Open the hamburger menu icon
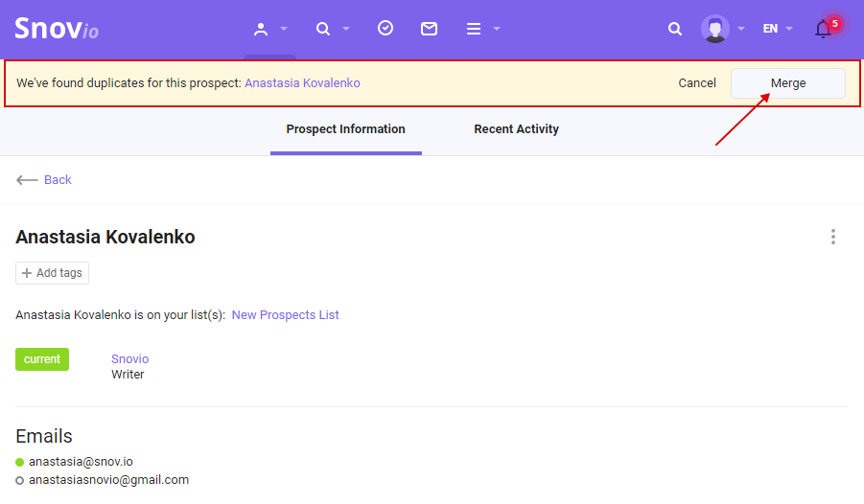The width and height of the screenshot is (864, 504). (x=474, y=29)
